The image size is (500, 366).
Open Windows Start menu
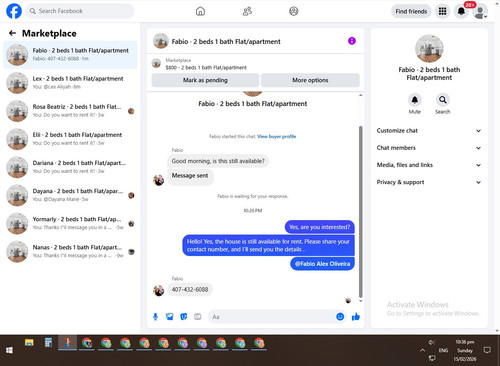[x=9, y=350]
